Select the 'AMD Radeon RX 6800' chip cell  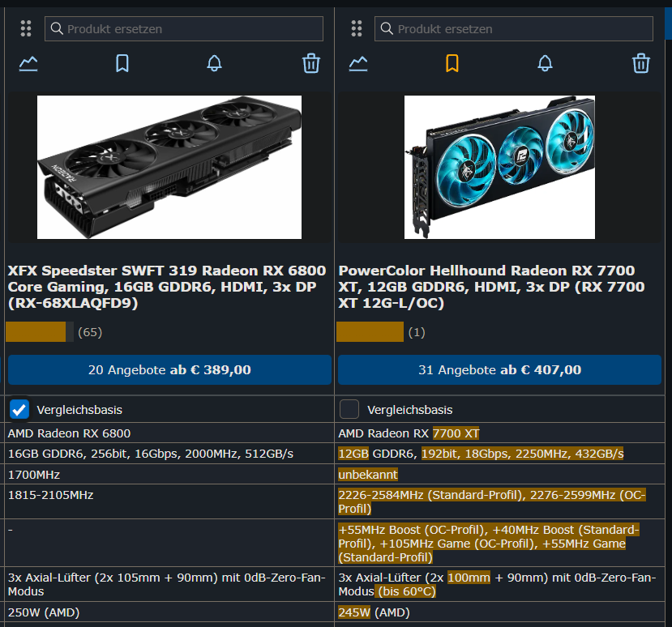pos(169,433)
